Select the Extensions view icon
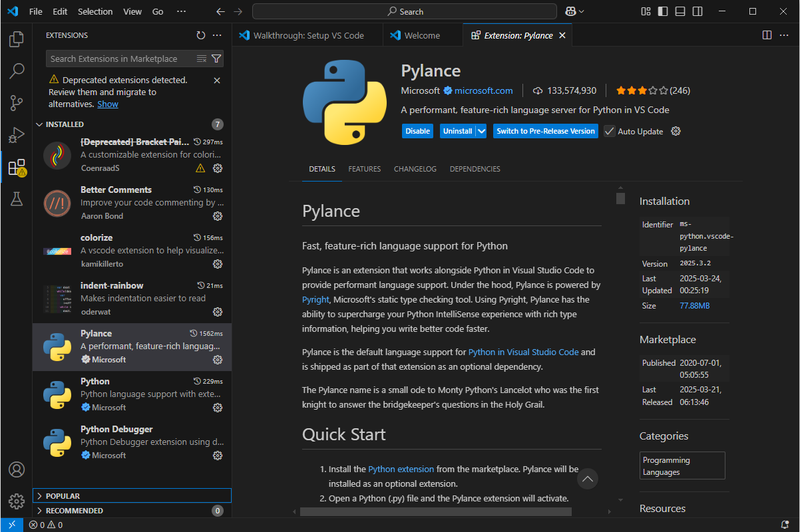 [x=17, y=167]
